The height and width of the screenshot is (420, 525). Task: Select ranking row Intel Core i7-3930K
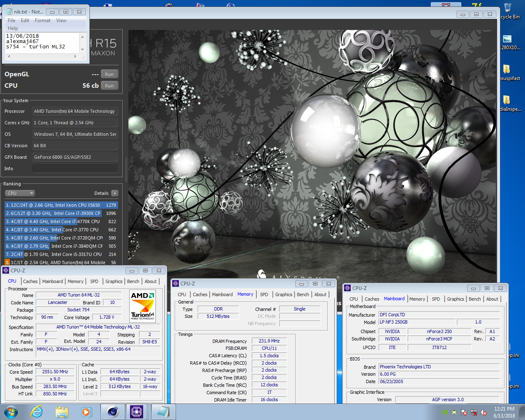tap(61, 213)
